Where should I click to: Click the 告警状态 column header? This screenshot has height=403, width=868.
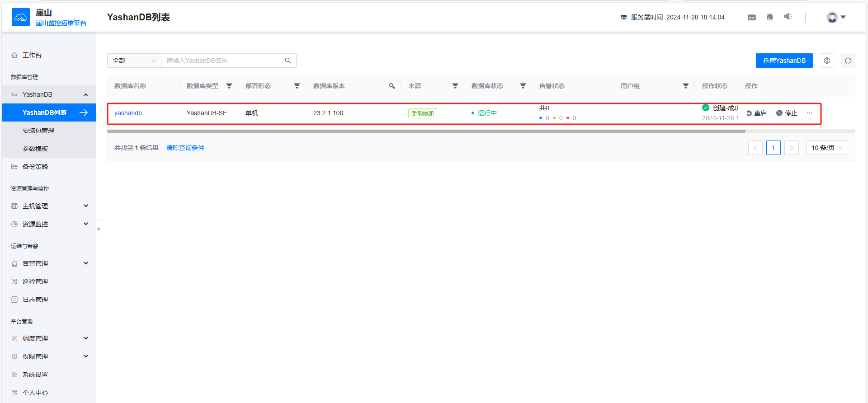click(552, 86)
